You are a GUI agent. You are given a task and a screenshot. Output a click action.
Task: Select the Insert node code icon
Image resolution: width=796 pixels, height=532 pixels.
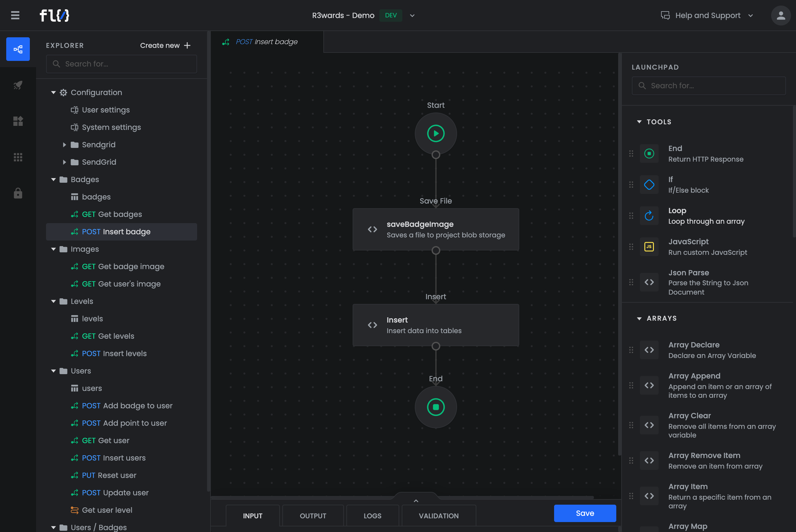click(373, 325)
